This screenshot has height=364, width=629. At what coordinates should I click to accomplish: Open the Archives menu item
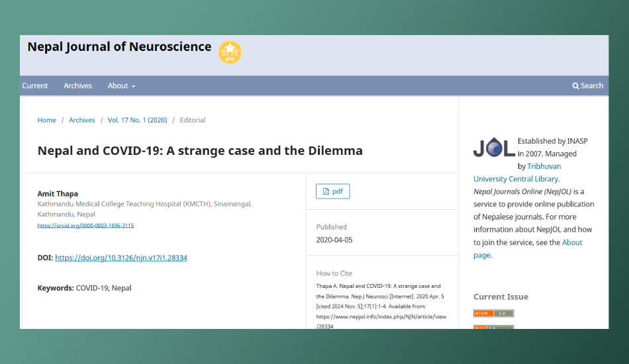78,86
